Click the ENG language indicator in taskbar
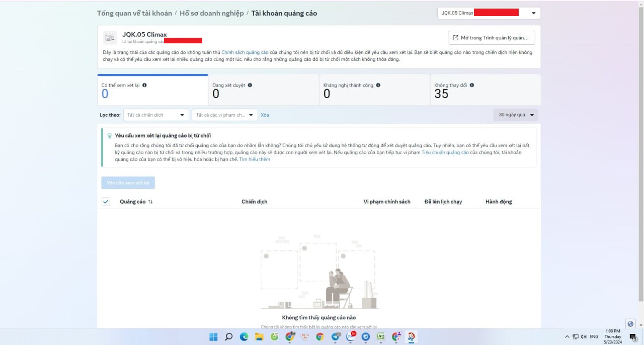Image resolution: width=644 pixels, height=345 pixels. pyautogui.click(x=594, y=336)
